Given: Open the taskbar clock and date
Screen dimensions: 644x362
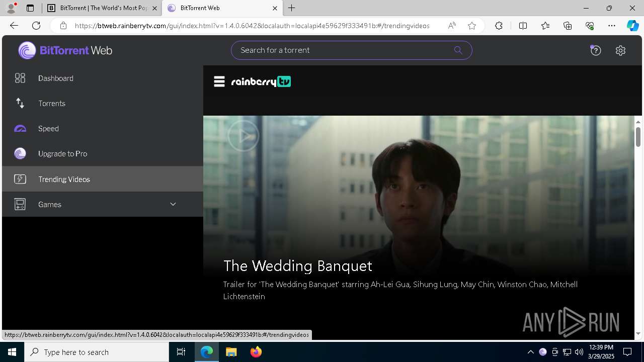Looking at the screenshot, I should click(601, 352).
